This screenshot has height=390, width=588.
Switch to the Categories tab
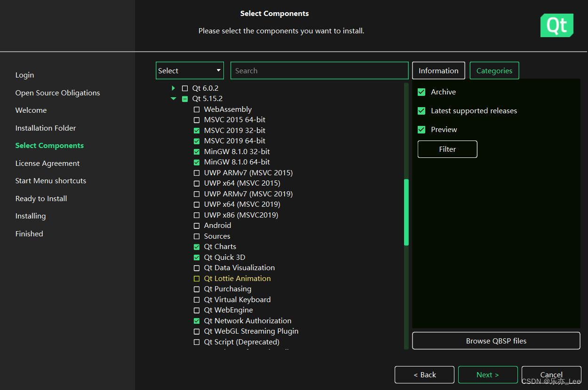click(x=494, y=70)
